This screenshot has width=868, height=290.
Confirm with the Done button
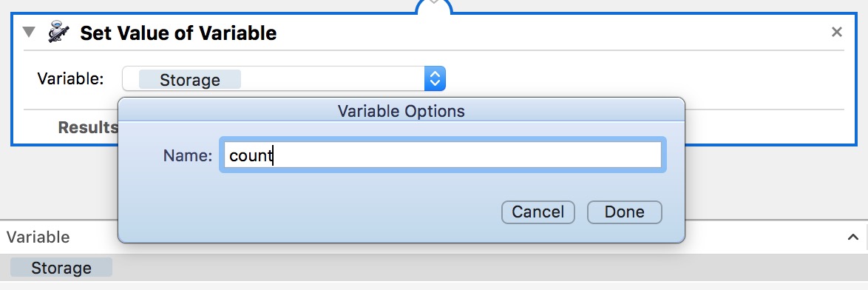point(625,212)
